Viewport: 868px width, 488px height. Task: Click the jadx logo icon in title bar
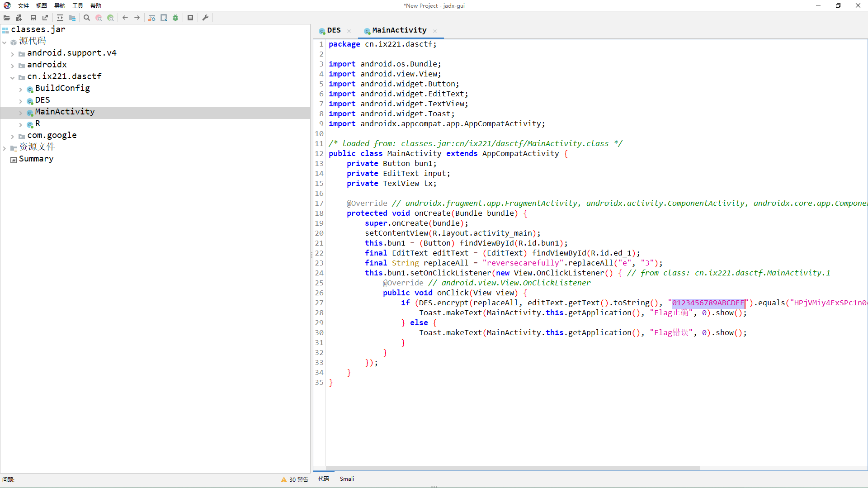pyautogui.click(x=7, y=5)
